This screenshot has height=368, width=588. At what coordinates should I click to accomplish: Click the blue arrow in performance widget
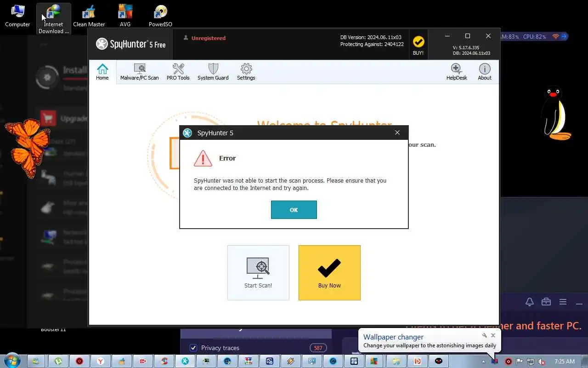pos(564,36)
